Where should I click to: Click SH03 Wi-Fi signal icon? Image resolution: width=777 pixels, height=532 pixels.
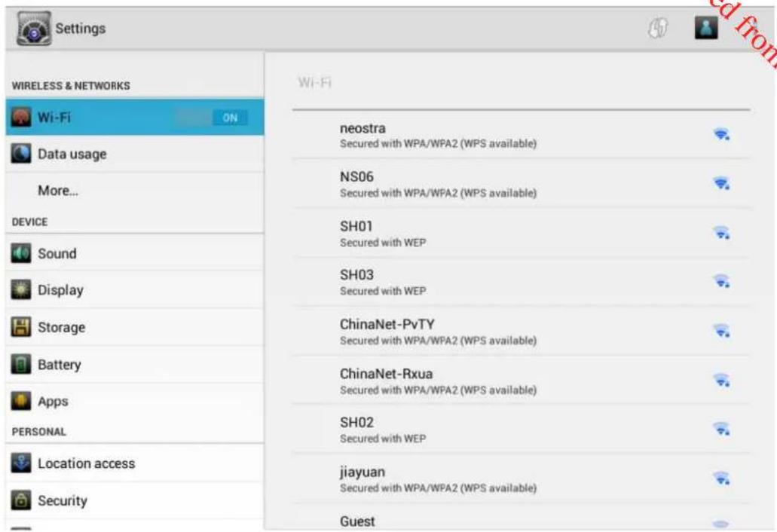(x=721, y=281)
